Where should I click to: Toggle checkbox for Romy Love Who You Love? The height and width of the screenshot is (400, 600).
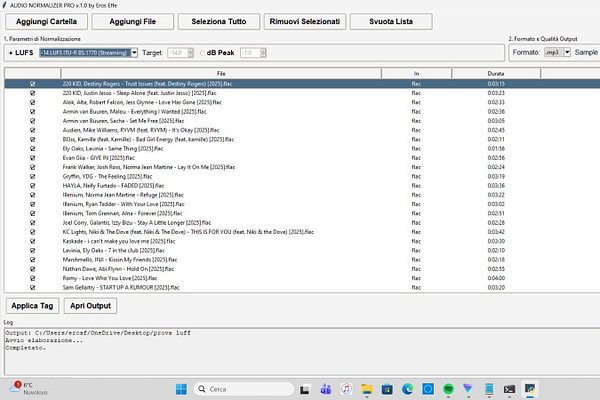(33, 278)
